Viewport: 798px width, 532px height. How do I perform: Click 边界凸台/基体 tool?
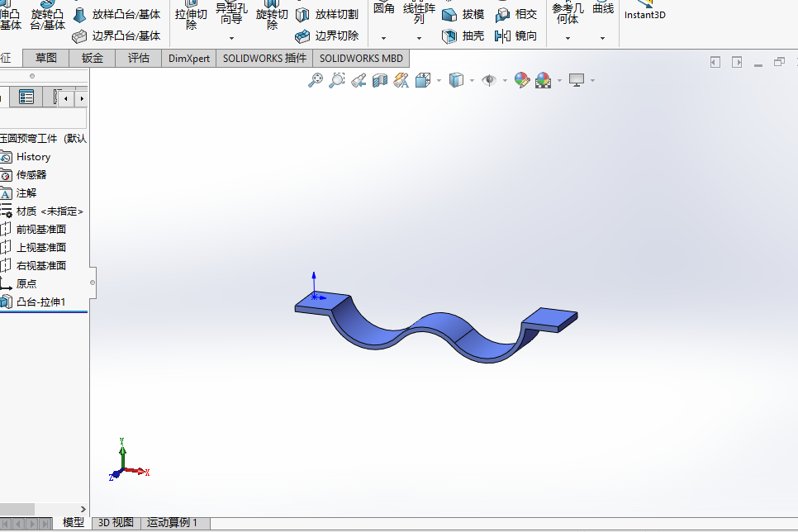(116, 36)
